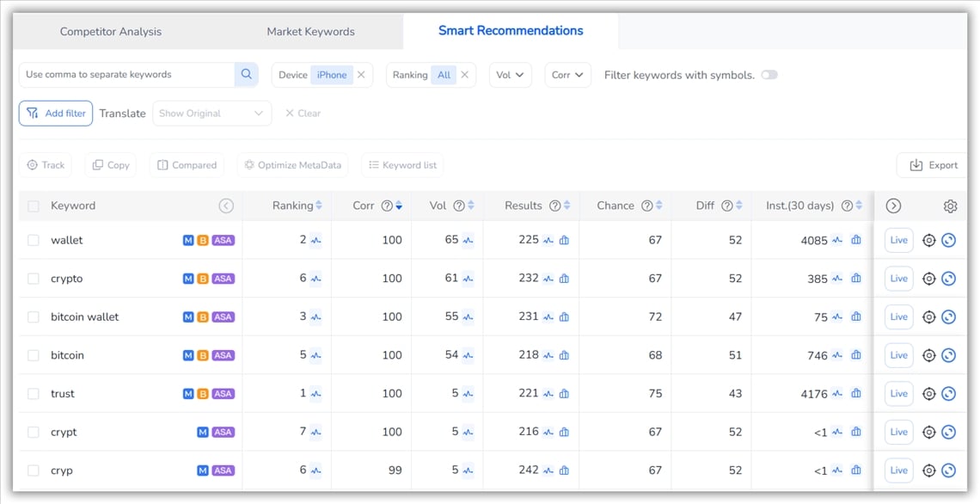Click the keyword search input field
This screenshot has width=980, height=504.
pyautogui.click(x=127, y=75)
